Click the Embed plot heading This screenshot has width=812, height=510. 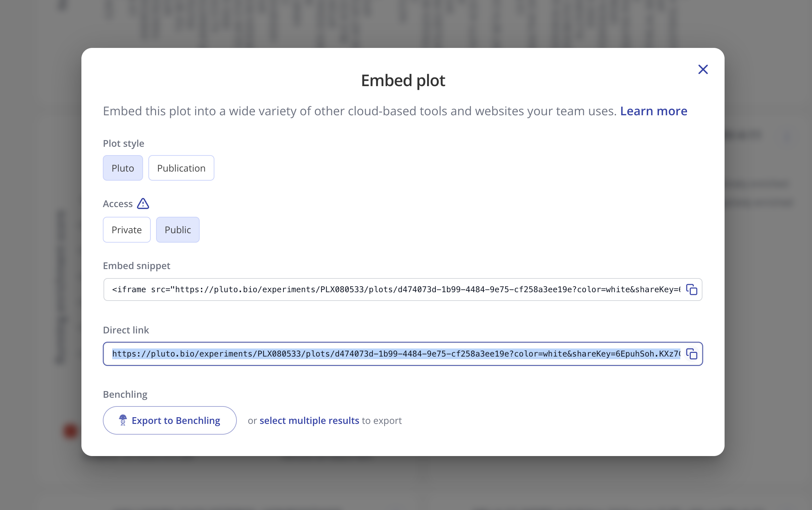(x=403, y=81)
